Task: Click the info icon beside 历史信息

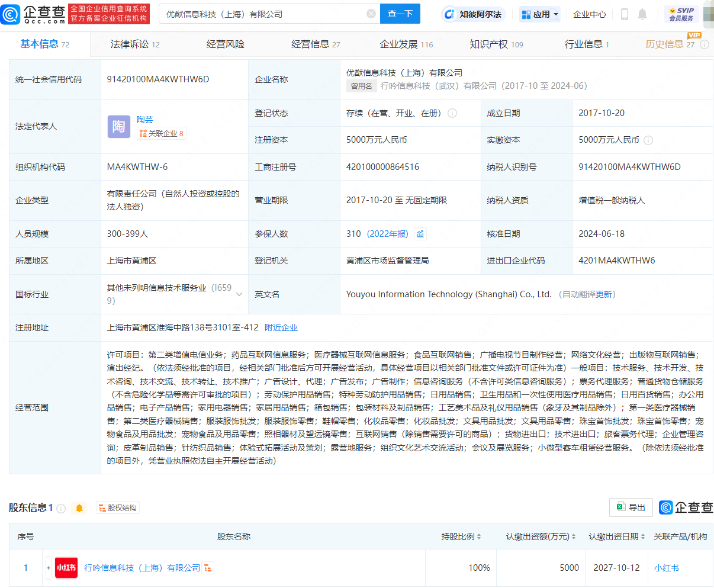Action: (705, 44)
